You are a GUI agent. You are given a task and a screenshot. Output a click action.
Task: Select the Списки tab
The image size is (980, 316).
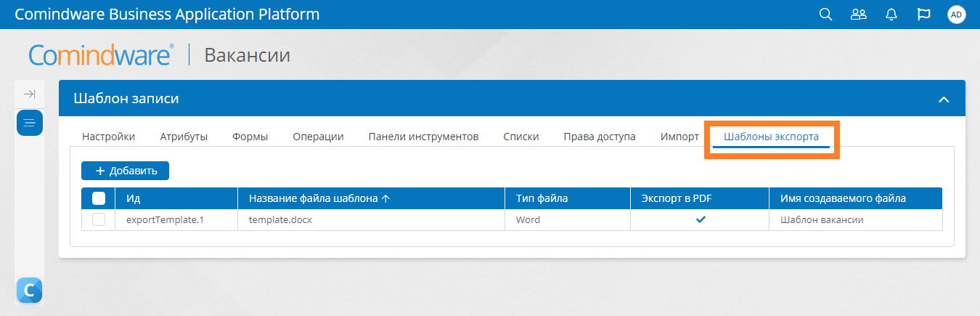coord(521,137)
